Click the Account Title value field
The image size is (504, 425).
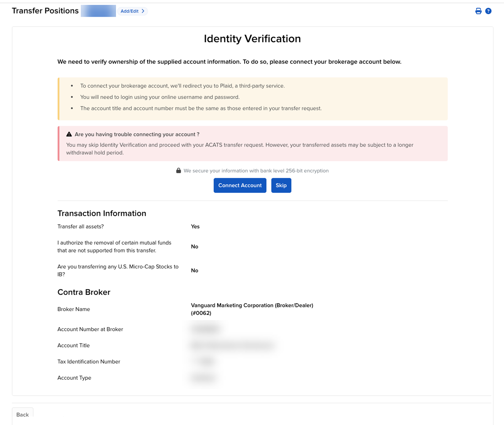tap(232, 345)
